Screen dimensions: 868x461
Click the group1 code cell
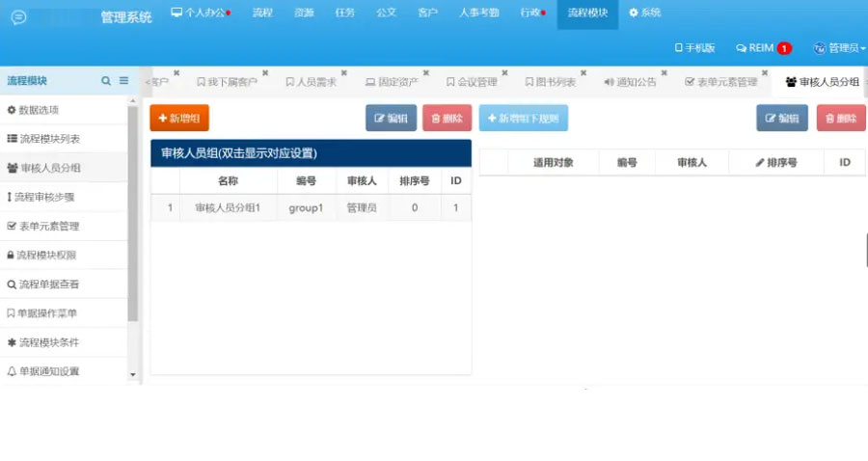[x=306, y=208]
